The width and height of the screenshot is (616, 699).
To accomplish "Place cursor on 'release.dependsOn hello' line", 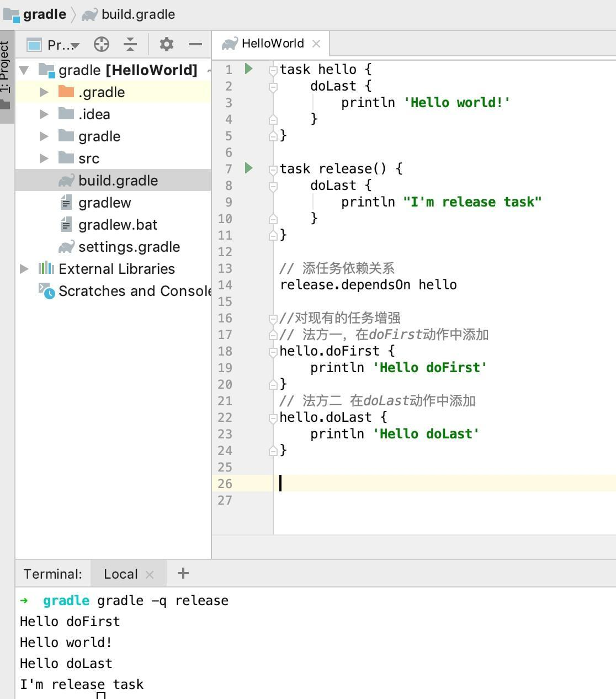I will point(368,285).
